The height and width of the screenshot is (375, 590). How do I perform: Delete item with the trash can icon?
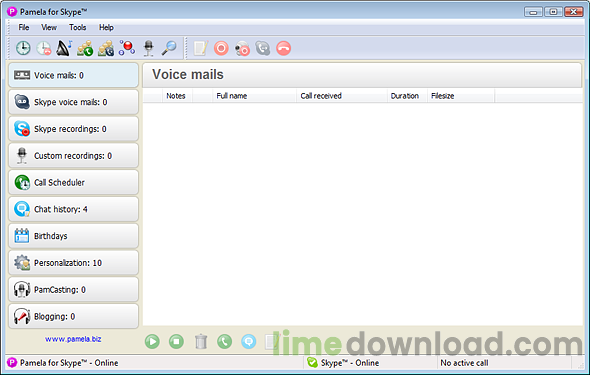[x=201, y=342]
